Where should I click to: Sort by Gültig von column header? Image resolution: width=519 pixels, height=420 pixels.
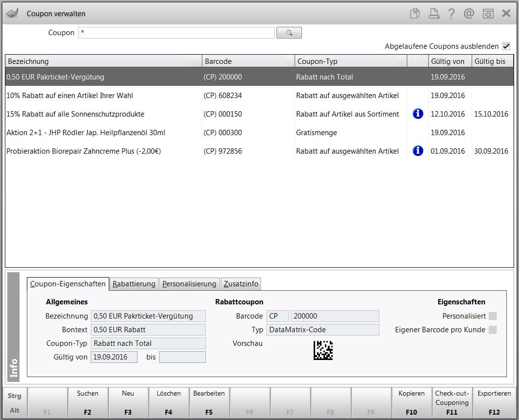pos(450,61)
